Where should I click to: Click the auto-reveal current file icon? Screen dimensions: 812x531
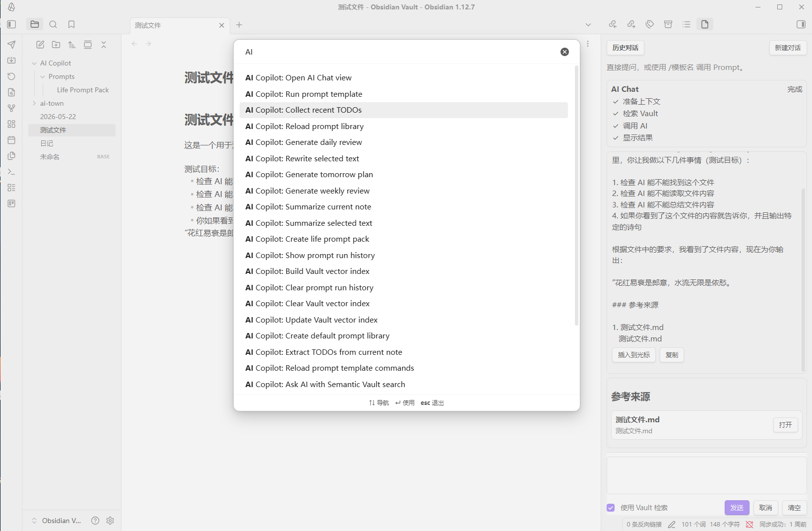(x=88, y=45)
